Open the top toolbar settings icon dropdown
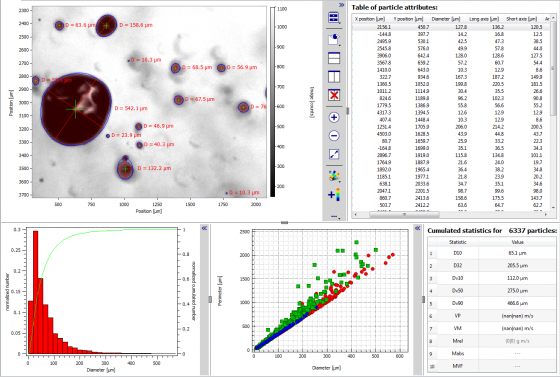Screen dimensions: 560x377 tap(334, 17)
